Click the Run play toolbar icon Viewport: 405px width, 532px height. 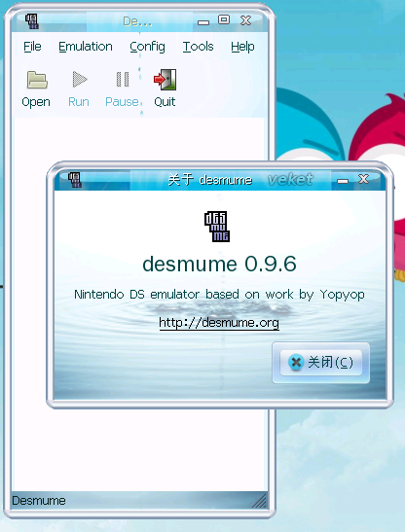click(79, 79)
